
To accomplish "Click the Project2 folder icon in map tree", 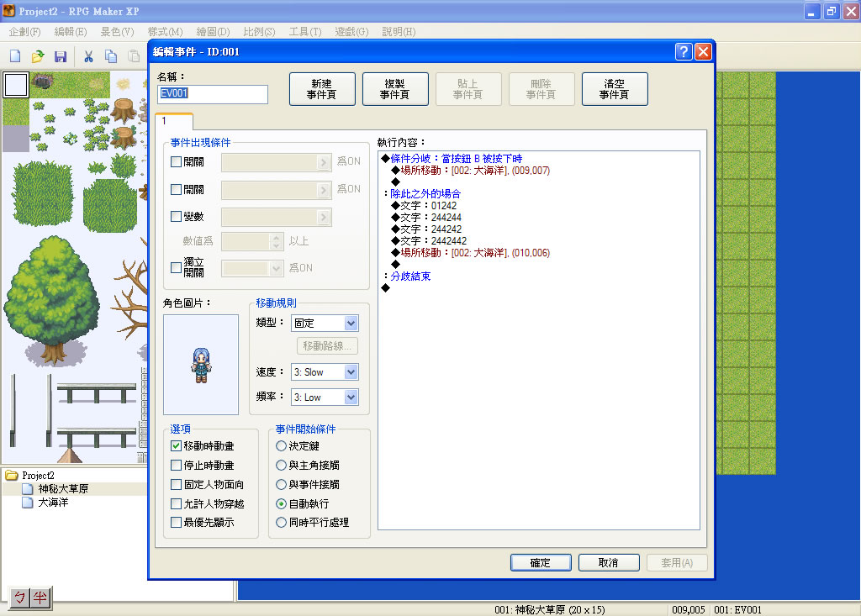I will [x=12, y=475].
